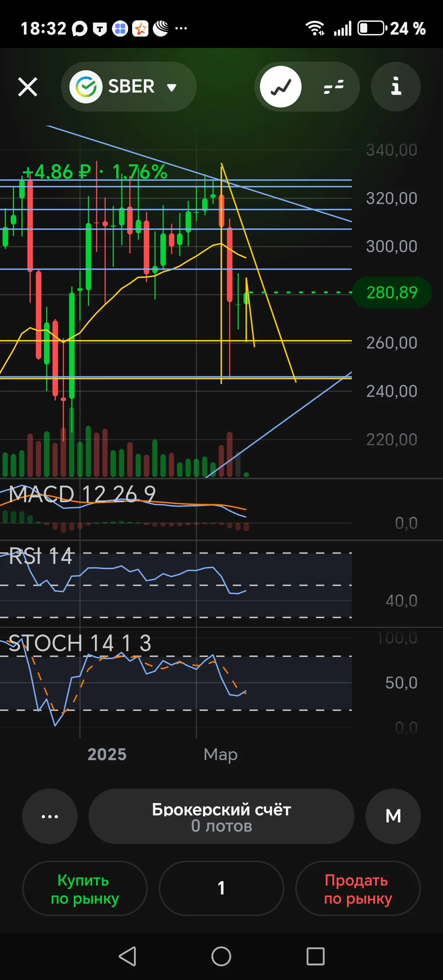Tap the Wi-Fi icon in status bar
This screenshot has height=980, width=443.
click(315, 28)
